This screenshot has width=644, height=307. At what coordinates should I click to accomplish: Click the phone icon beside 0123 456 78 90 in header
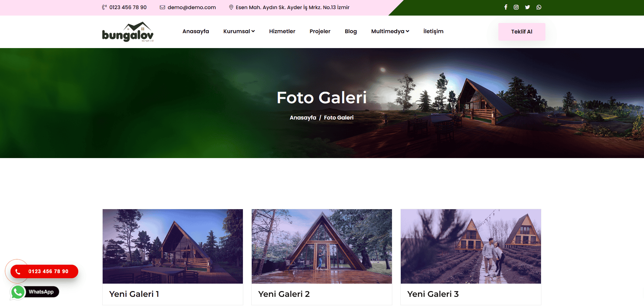pyautogui.click(x=104, y=7)
